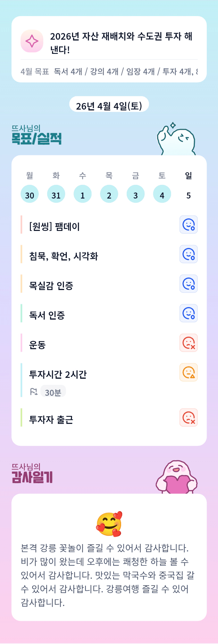218x644 pixels.
Task: Expand the 4월 목표 summary line
Action: pos(109,71)
